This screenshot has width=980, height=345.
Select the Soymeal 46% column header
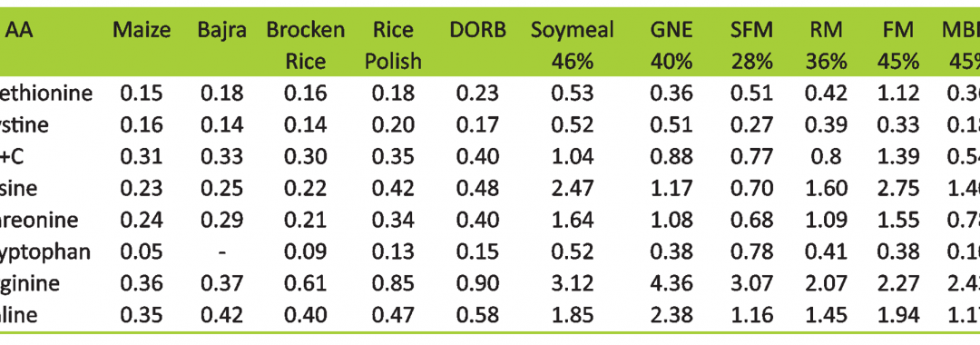[573, 45]
